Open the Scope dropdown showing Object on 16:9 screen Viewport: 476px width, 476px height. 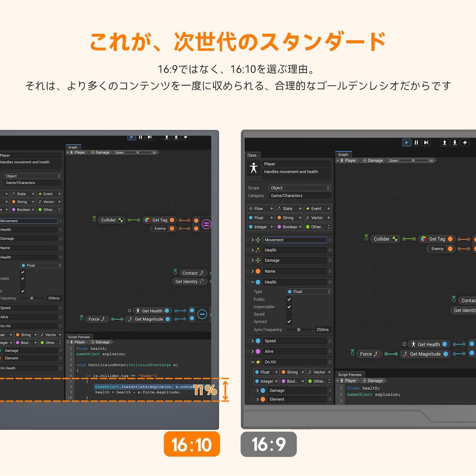tap(300, 188)
